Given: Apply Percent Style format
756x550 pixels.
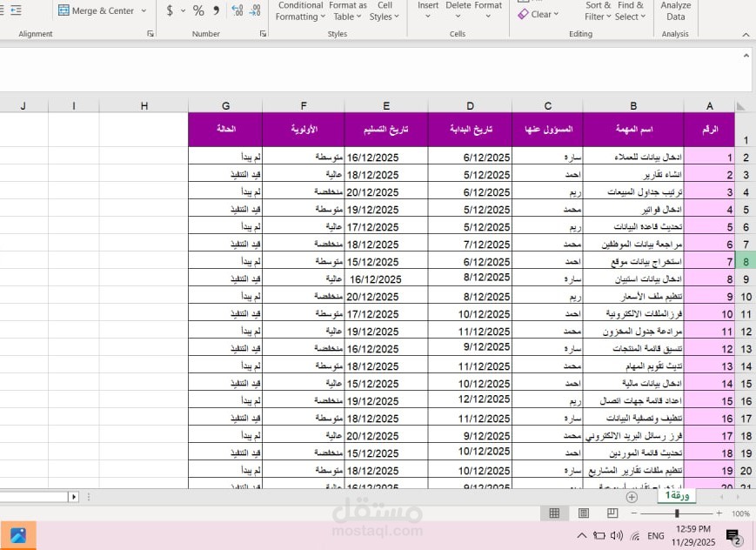Looking at the screenshot, I should pos(198,10).
